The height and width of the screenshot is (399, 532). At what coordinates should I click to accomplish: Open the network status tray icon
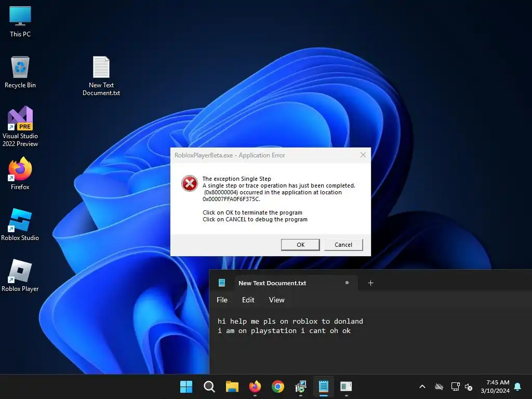(x=455, y=387)
